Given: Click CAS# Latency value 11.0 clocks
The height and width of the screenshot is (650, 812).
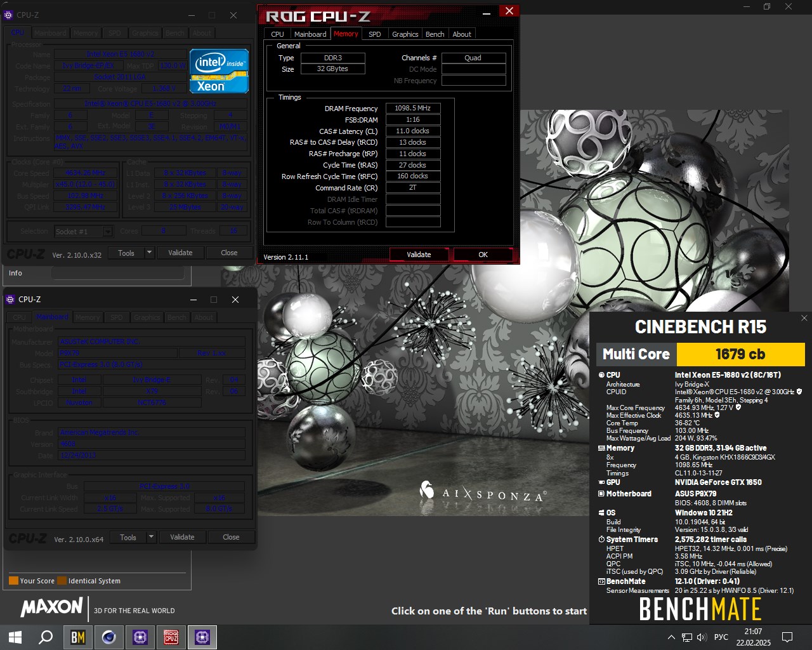Looking at the screenshot, I should click(413, 131).
